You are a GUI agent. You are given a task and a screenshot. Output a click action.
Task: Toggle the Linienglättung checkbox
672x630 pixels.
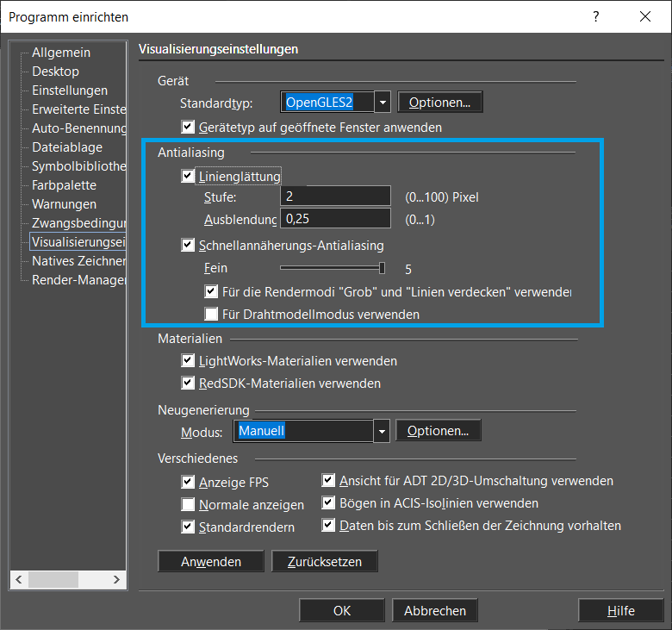[188, 176]
